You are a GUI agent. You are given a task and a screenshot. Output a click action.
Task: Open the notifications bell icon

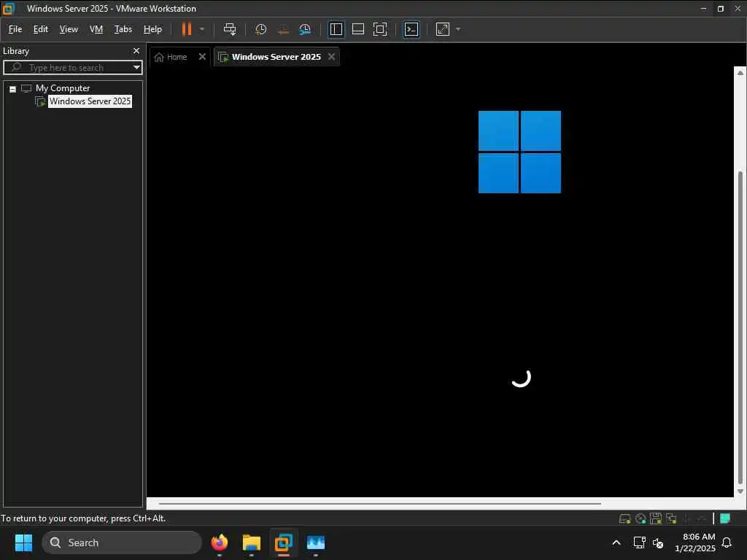coord(727,542)
